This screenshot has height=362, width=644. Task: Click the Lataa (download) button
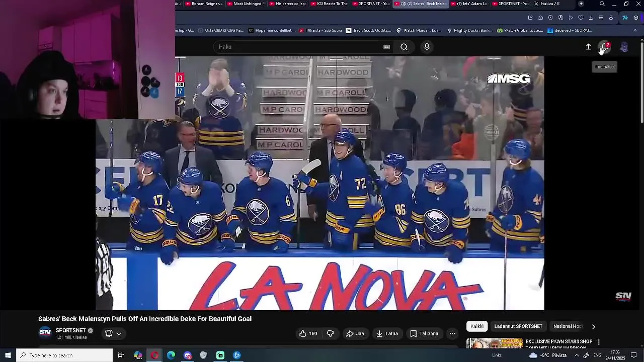click(x=387, y=333)
